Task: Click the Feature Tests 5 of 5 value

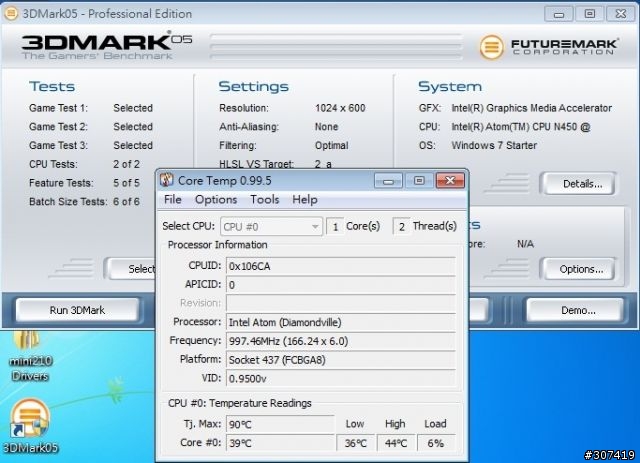Action: pos(127,183)
